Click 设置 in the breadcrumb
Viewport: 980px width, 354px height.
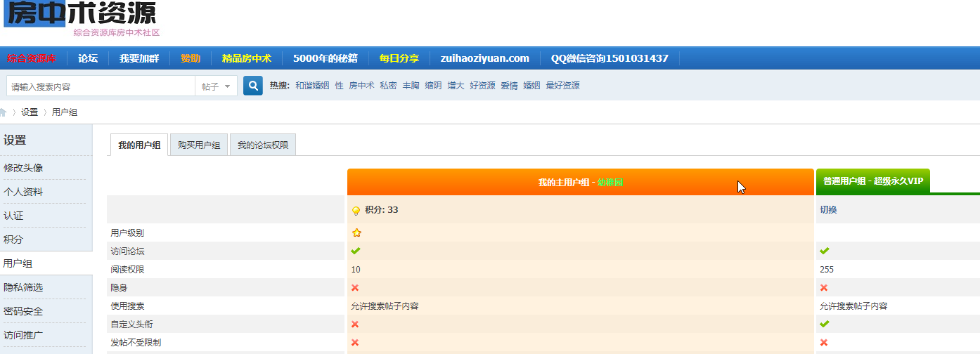pos(30,112)
